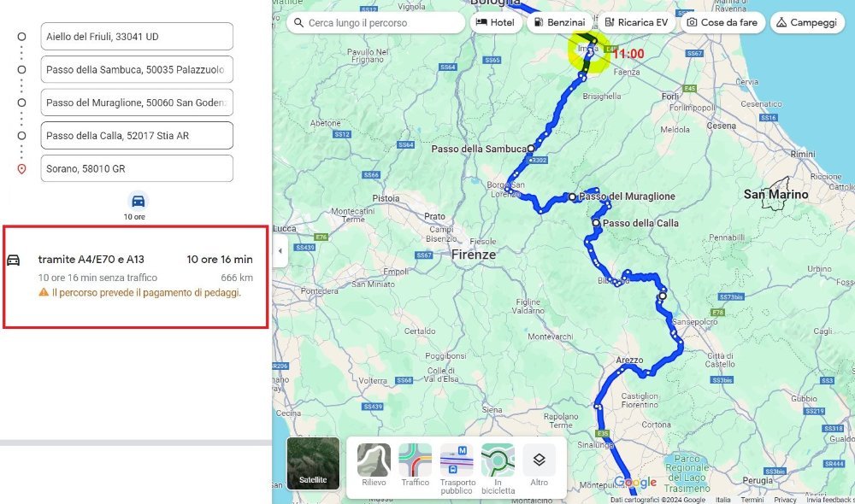The height and width of the screenshot is (504, 855).
Task: Select the Campeggi chip
Action: 807,22
